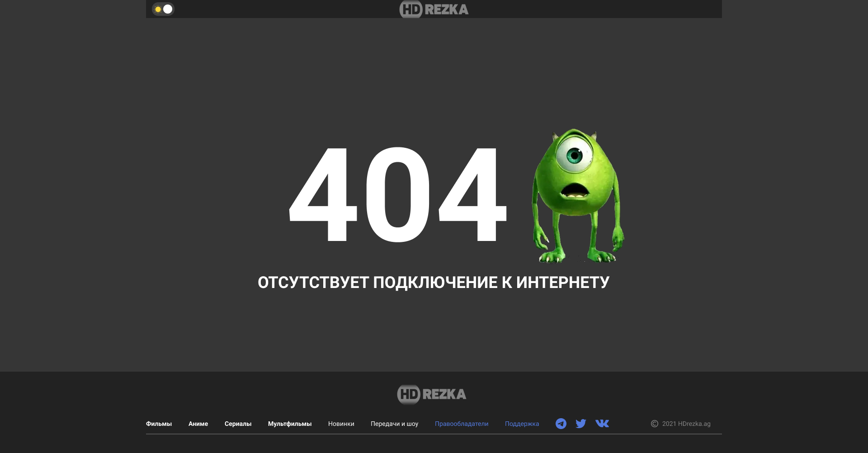Viewport: 868px width, 453px height.
Task: Open the HDrezka logo in header
Action: pos(434,9)
